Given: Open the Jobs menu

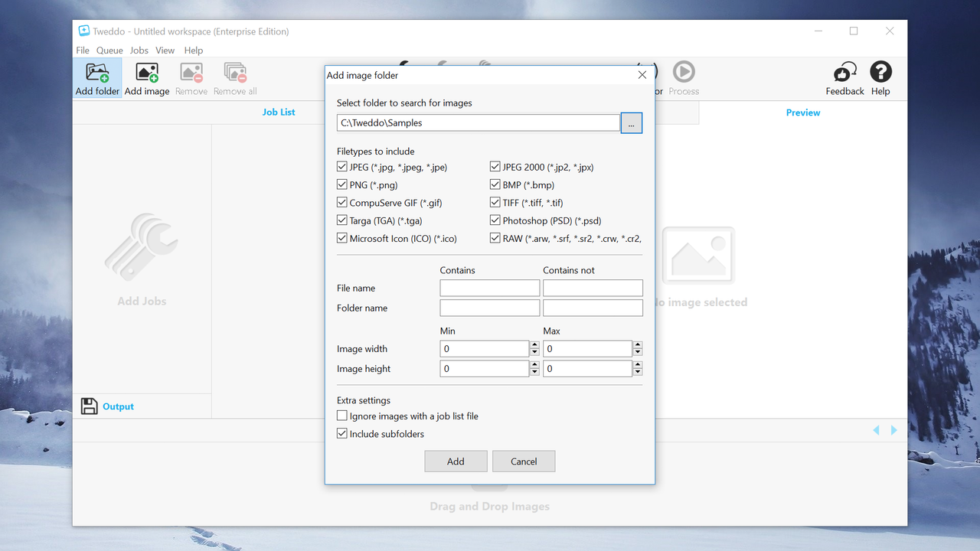Looking at the screenshot, I should [139, 51].
